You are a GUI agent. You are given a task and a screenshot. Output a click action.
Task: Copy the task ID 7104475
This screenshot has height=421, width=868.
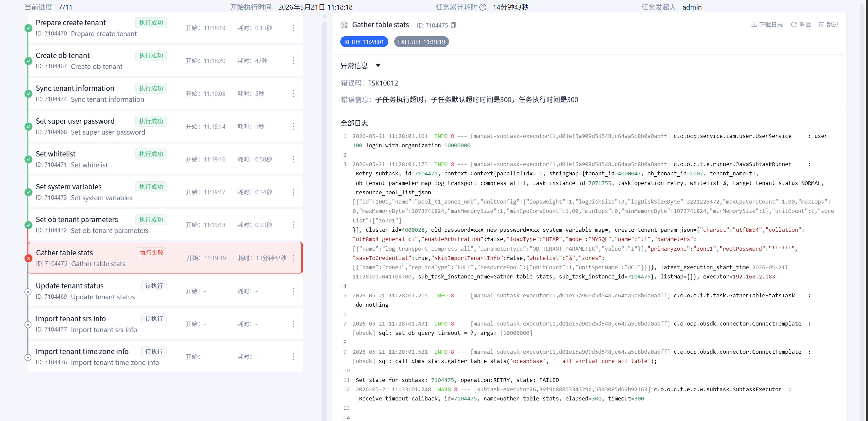pos(453,25)
